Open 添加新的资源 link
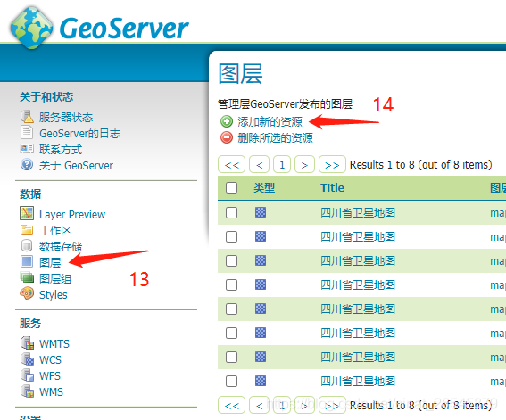Image resolution: width=506 pixels, height=420 pixels. 270,121
